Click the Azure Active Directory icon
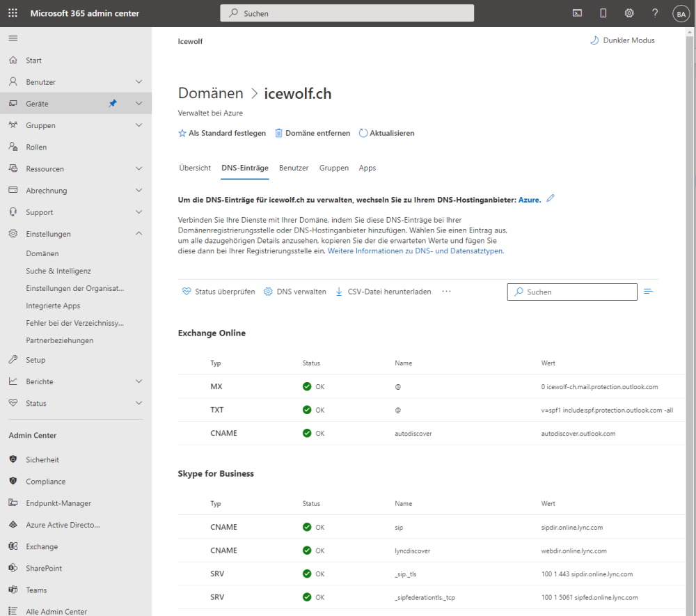This screenshot has height=616, width=696. pos(13,525)
